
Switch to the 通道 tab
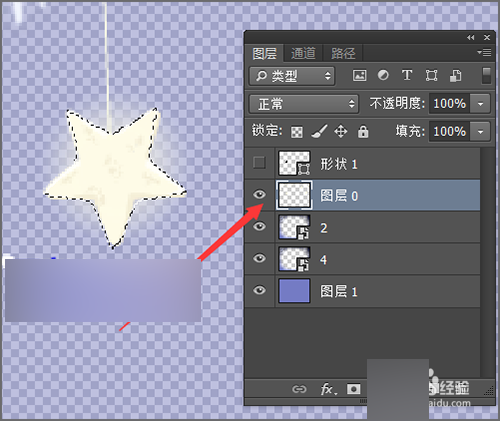[x=303, y=53]
